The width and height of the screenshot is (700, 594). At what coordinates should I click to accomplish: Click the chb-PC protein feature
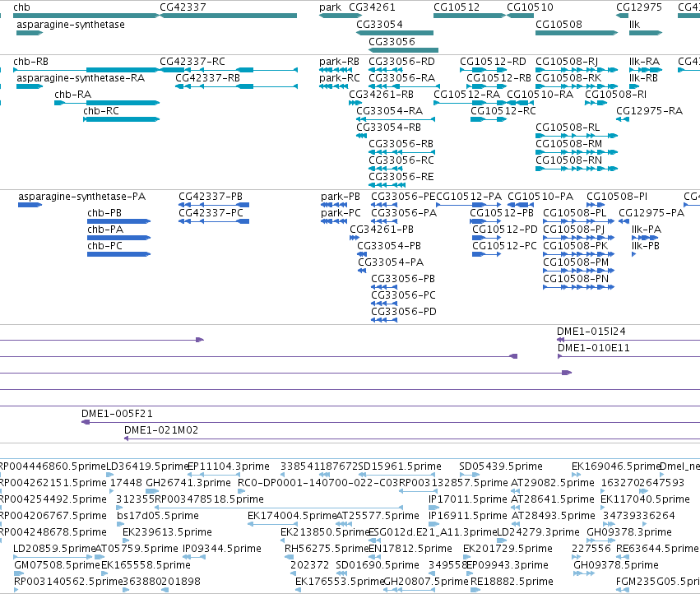click(118, 254)
